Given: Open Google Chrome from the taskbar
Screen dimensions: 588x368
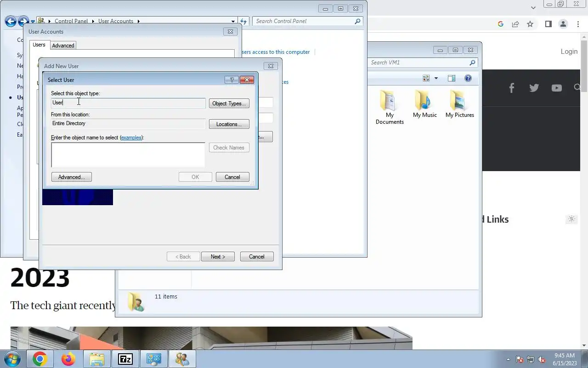Looking at the screenshot, I should (40, 359).
